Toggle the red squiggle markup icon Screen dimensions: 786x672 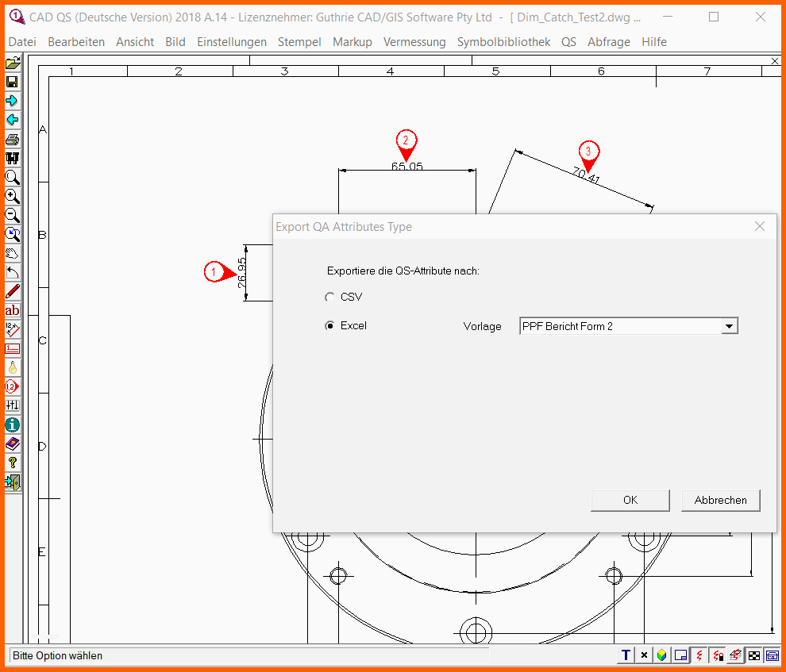tap(699, 655)
